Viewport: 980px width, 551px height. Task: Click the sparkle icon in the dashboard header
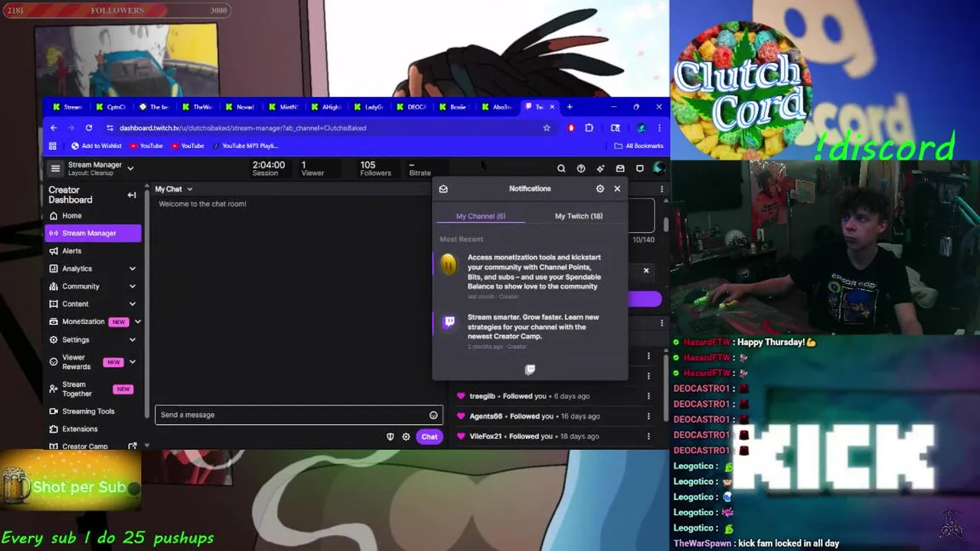click(600, 168)
